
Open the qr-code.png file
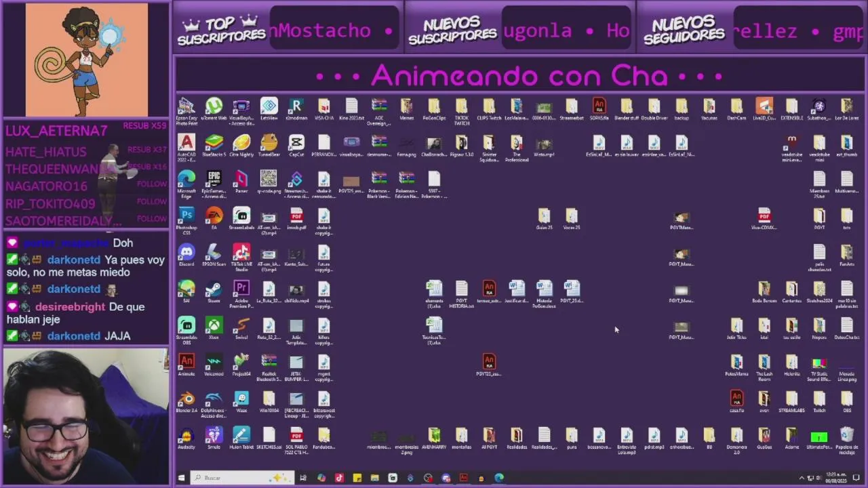tap(269, 183)
